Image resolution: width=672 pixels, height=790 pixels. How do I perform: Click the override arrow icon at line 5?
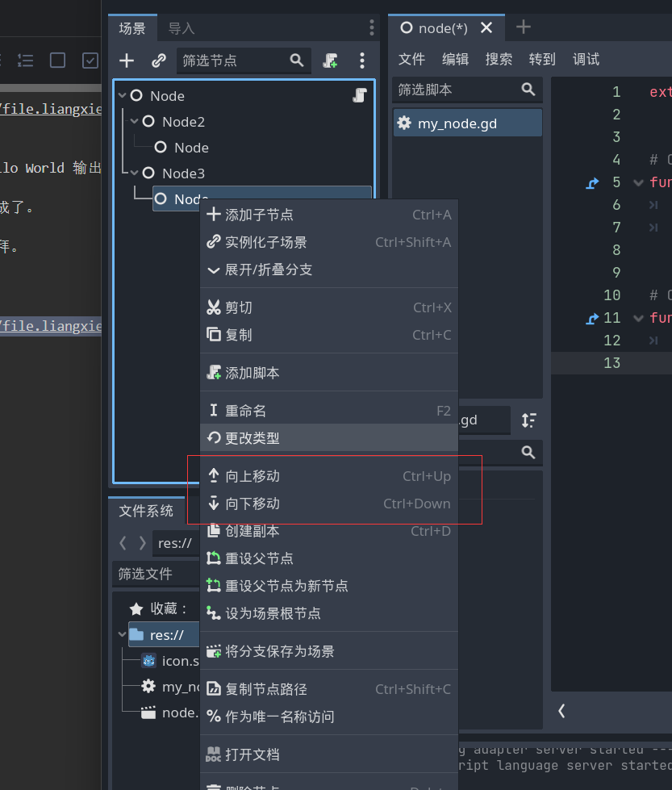(593, 182)
